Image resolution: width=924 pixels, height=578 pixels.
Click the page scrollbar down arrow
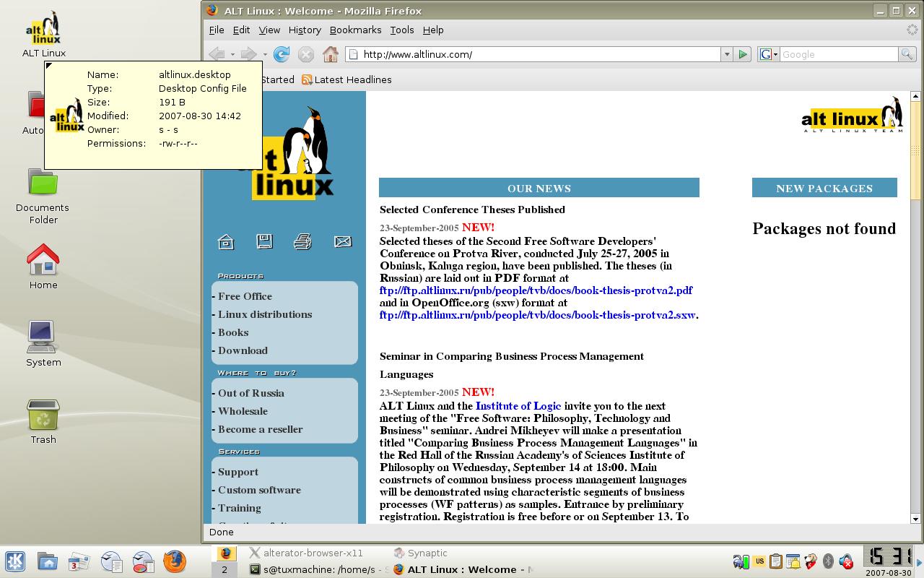[915, 518]
